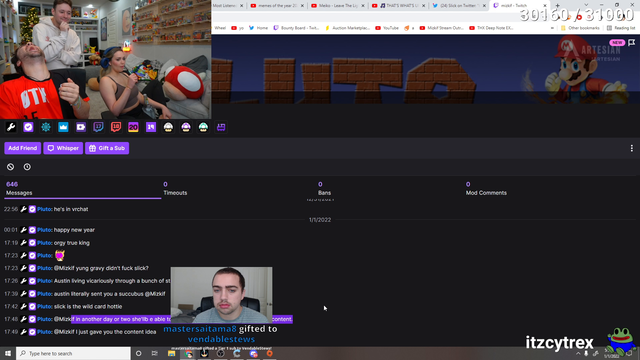Switch to the Timeouts tab

(175, 189)
